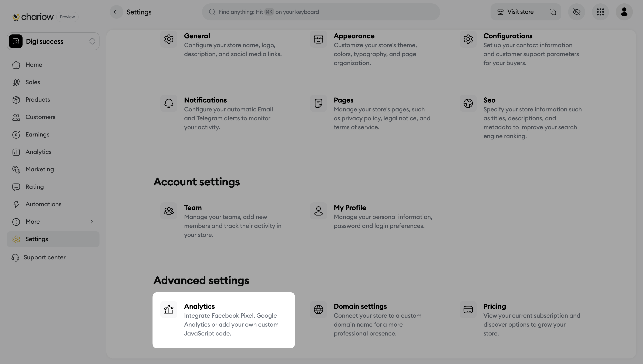This screenshot has height=364, width=643.
Task: Click the Pricing card icon
Action: point(468,310)
